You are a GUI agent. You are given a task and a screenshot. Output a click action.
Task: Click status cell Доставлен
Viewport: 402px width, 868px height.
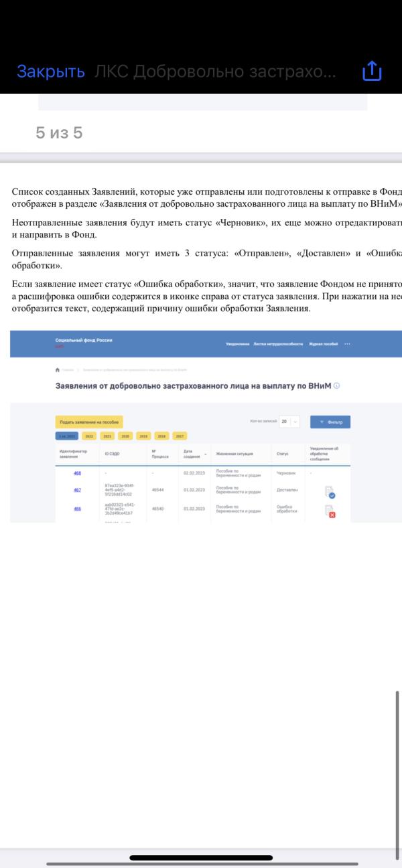[287, 490]
